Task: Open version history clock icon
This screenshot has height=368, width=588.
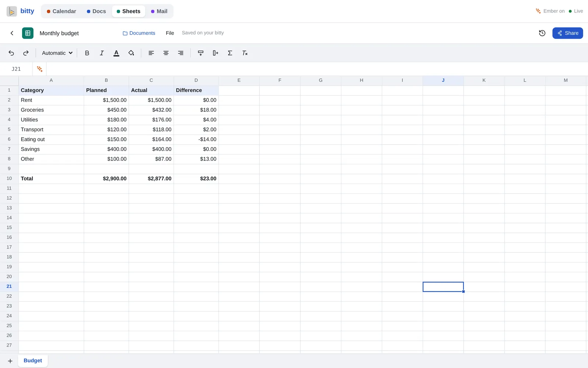Action: [x=542, y=33]
